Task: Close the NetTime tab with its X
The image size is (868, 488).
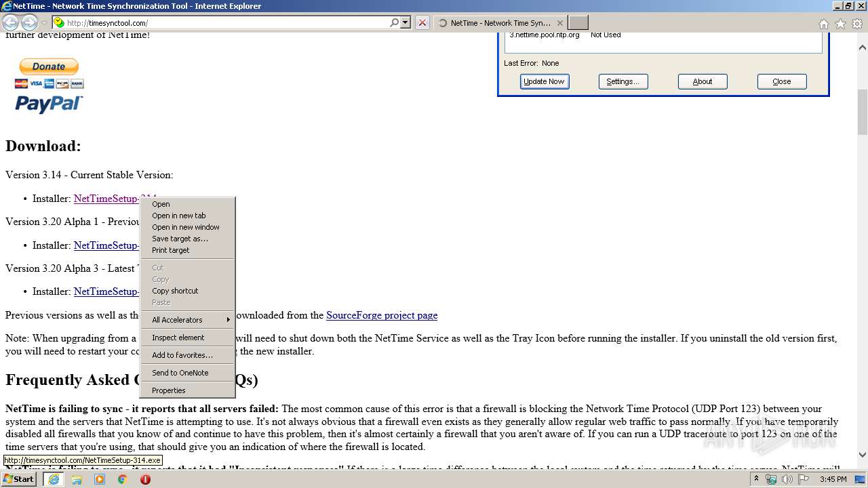Action: pos(560,23)
